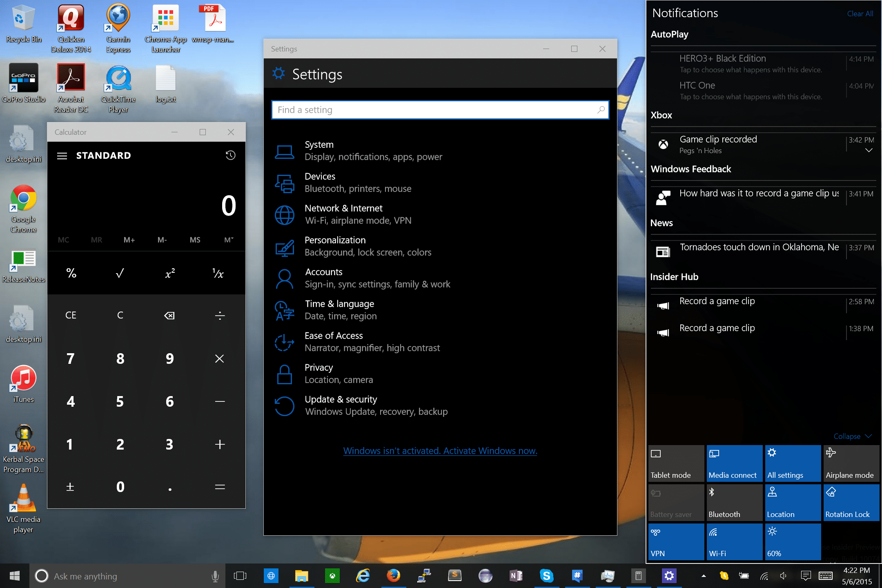Open Calculator history icon
This screenshot has height=588, width=882.
(230, 155)
